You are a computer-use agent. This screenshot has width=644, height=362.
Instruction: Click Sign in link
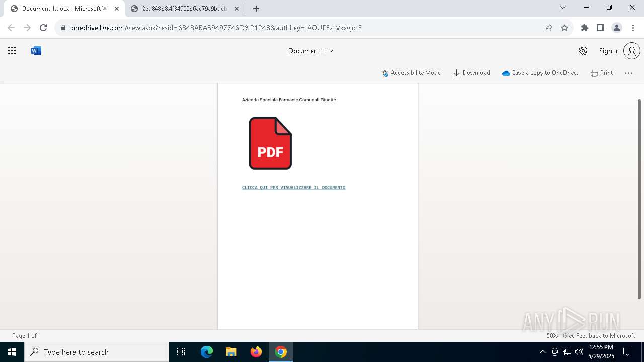coord(609,51)
